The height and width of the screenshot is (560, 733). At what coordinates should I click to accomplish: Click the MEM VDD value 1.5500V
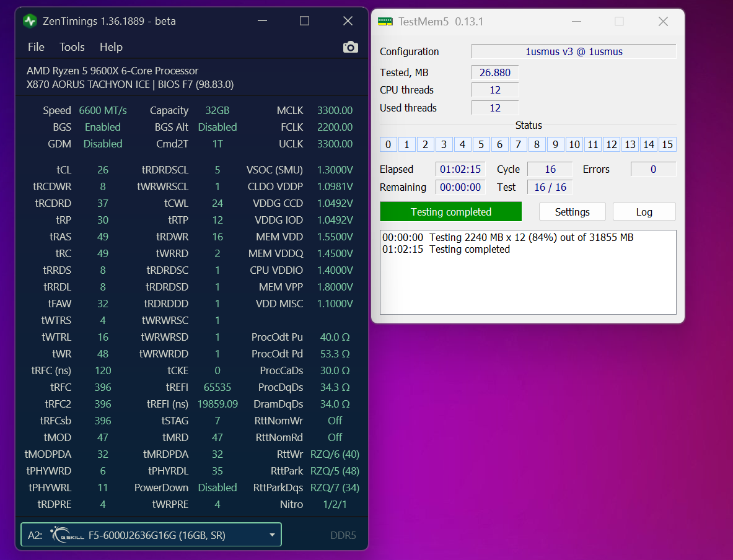tap(335, 237)
